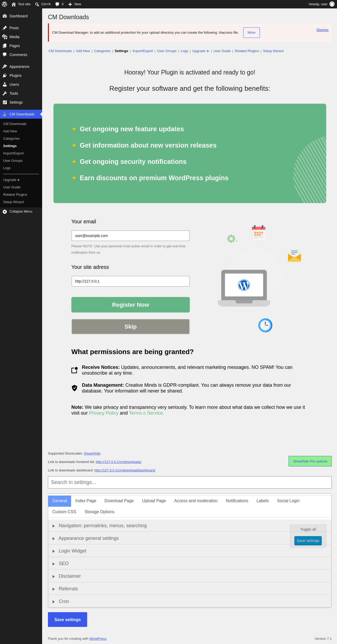Open Media library icon in sidebar
The height and width of the screenshot is (644, 337).
point(5,37)
